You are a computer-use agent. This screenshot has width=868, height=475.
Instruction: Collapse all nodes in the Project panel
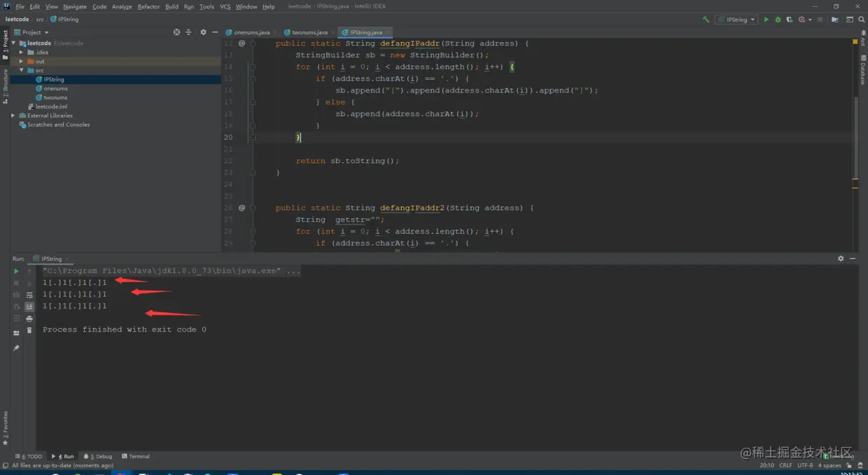coord(188,32)
